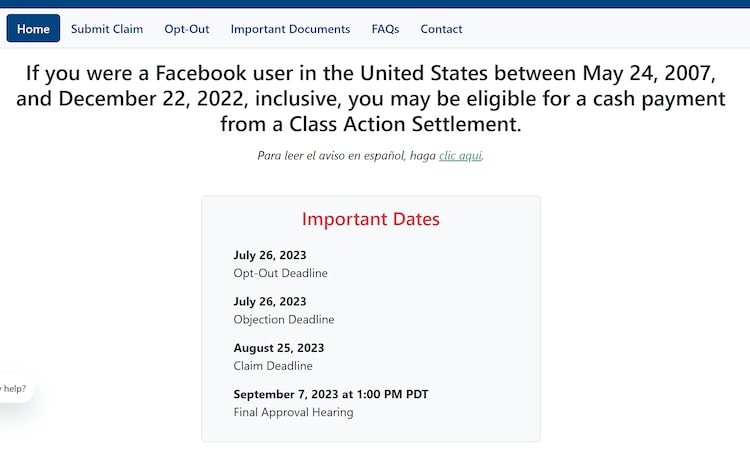Navigate to the FAQs page
The height and width of the screenshot is (457, 750).
(385, 29)
